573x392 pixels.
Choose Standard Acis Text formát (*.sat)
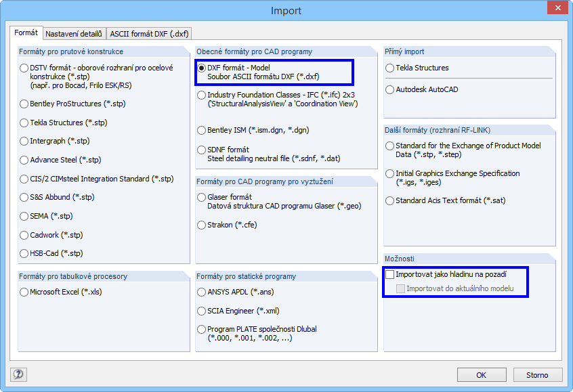[x=390, y=201]
